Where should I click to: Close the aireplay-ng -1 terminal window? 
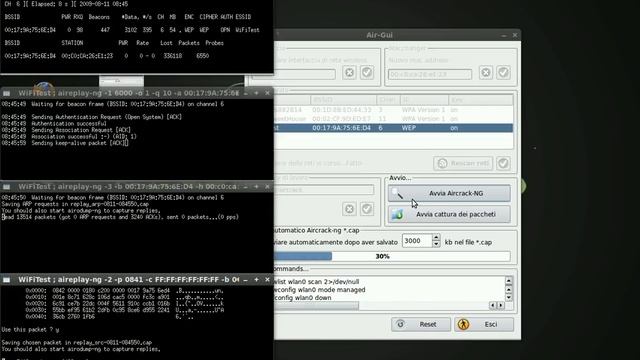click(267, 93)
